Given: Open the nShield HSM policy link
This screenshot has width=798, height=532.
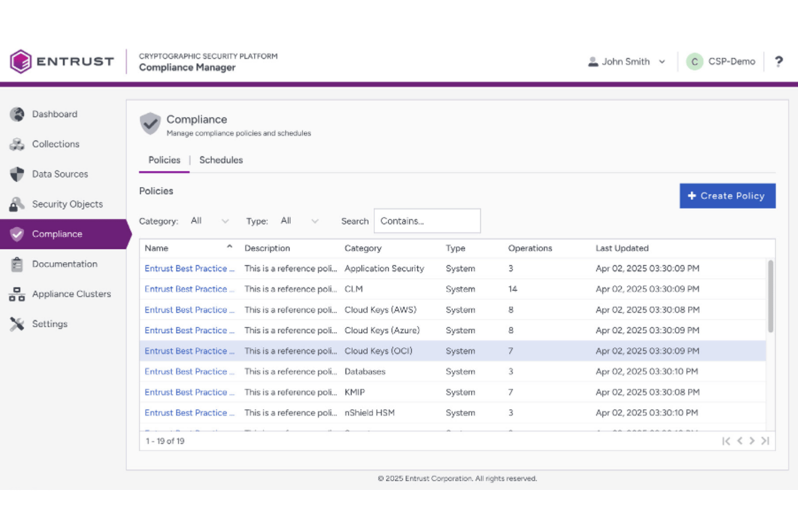Looking at the screenshot, I should [x=189, y=413].
